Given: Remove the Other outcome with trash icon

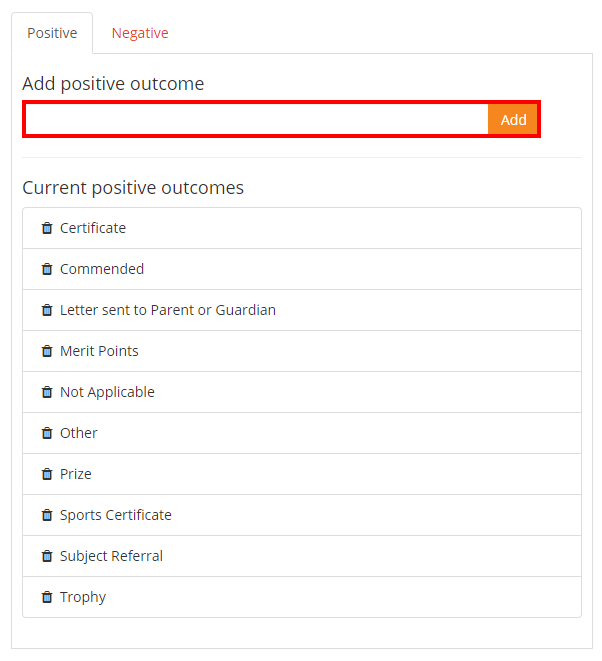Looking at the screenshot, I should [46, 433].
